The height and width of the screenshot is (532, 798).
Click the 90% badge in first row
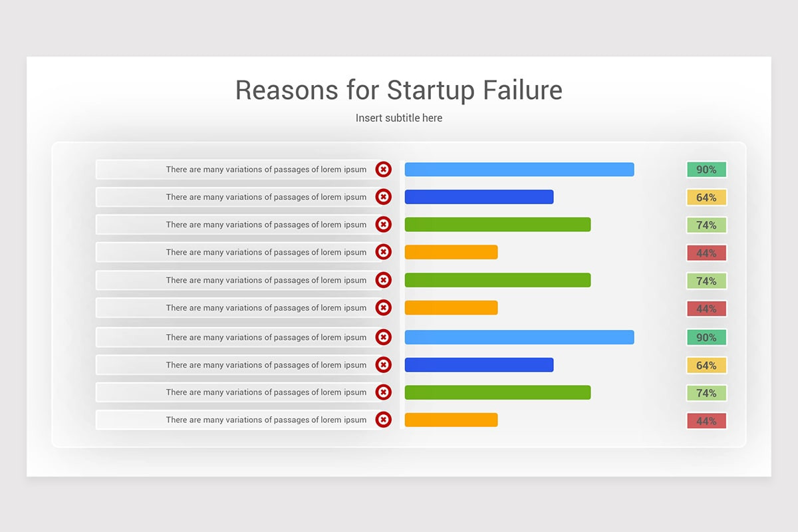coord(706,170)
